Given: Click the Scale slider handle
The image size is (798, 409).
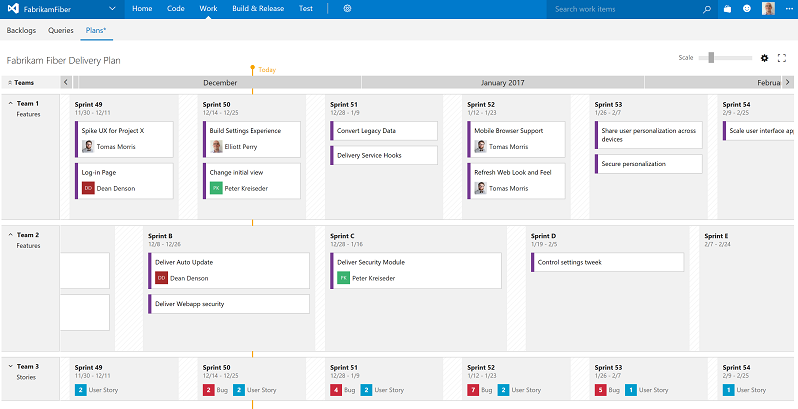Looking at the screenshot, I should click(711, 58).
